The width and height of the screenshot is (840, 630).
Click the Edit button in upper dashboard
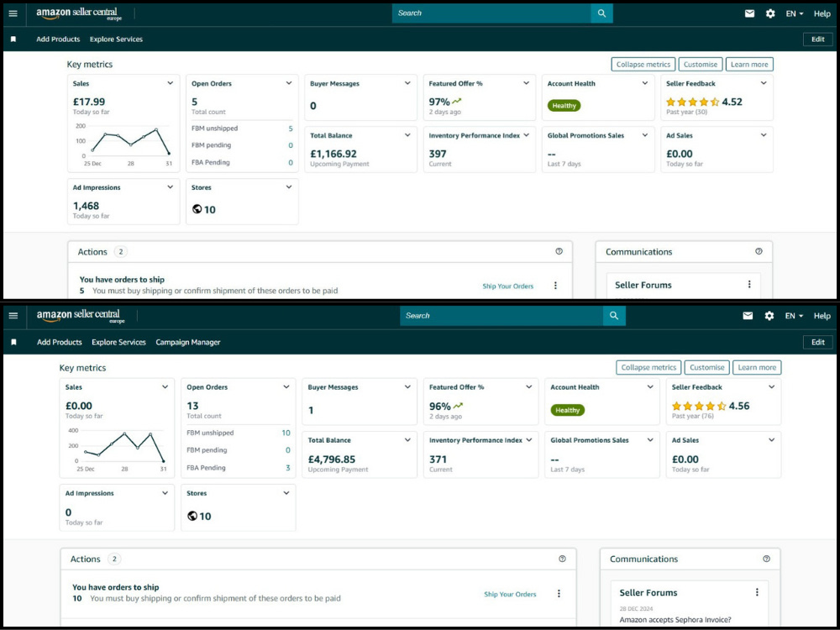(818, 39)
